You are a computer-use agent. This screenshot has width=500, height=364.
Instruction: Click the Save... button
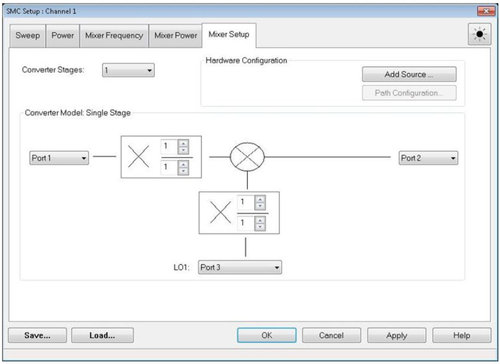point(37,335)
